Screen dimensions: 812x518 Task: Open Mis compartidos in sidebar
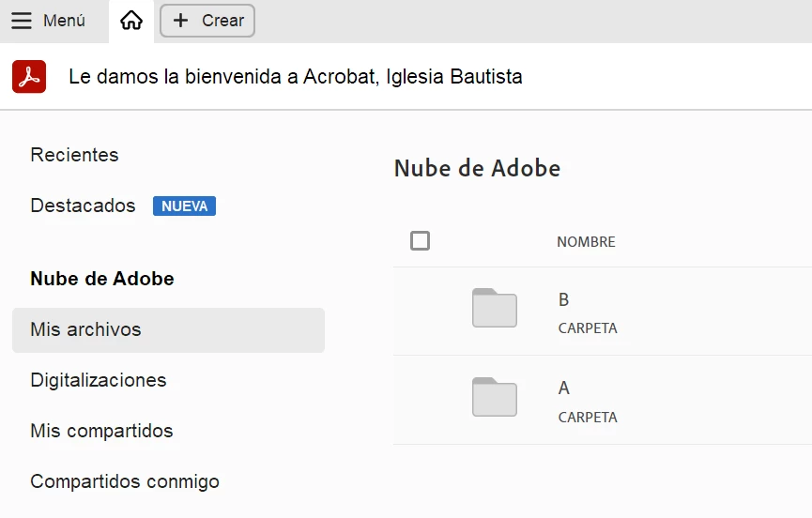pyautogui.click(x=101, y=431)
